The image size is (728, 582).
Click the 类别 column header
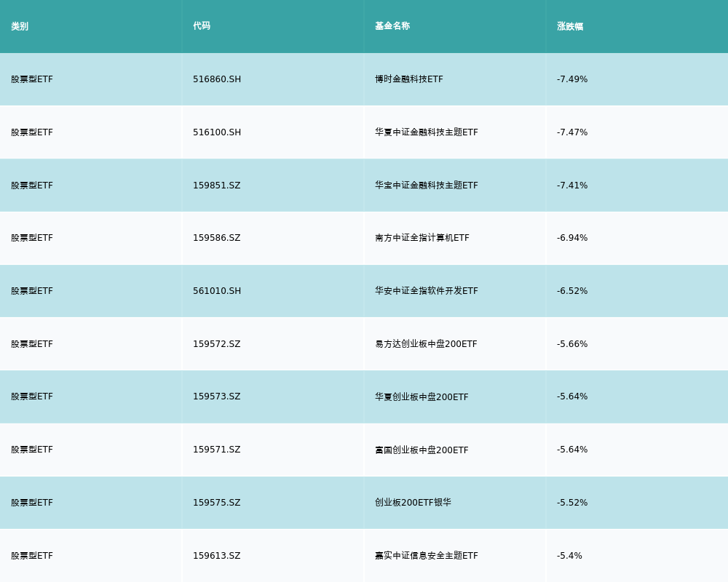coord(20,26)
